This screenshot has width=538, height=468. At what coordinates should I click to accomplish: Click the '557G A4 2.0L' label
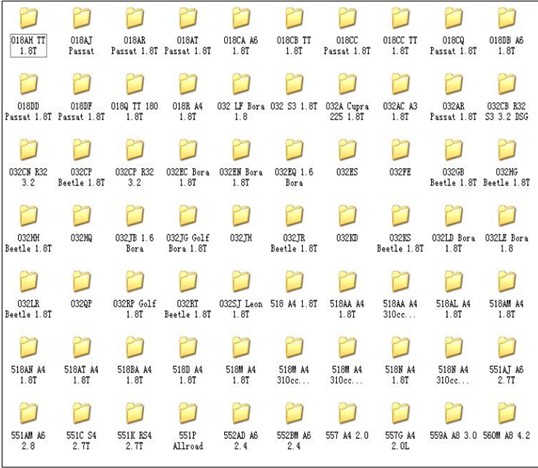pyautogui.click(x=400, y=441)
